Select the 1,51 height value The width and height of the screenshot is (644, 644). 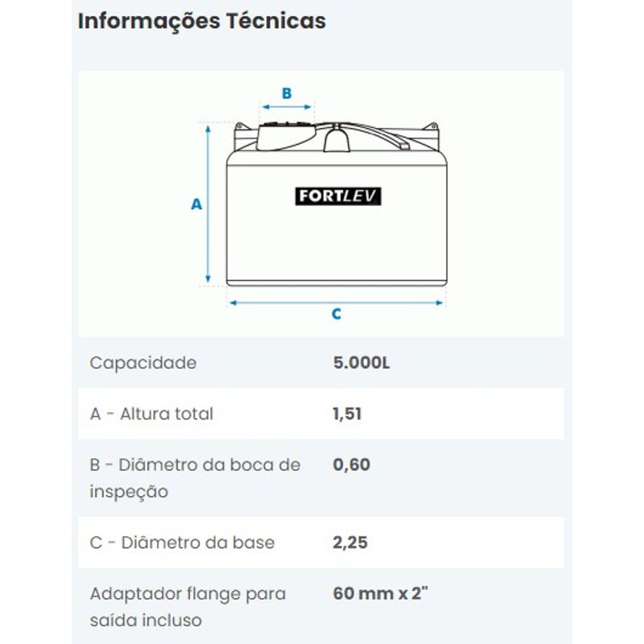348,414
